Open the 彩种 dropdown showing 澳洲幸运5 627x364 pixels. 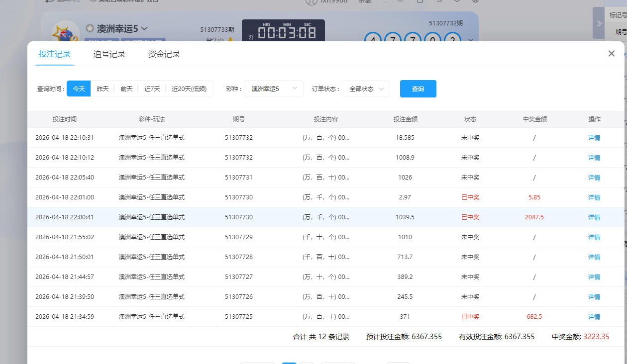click(x=274, y=89)
